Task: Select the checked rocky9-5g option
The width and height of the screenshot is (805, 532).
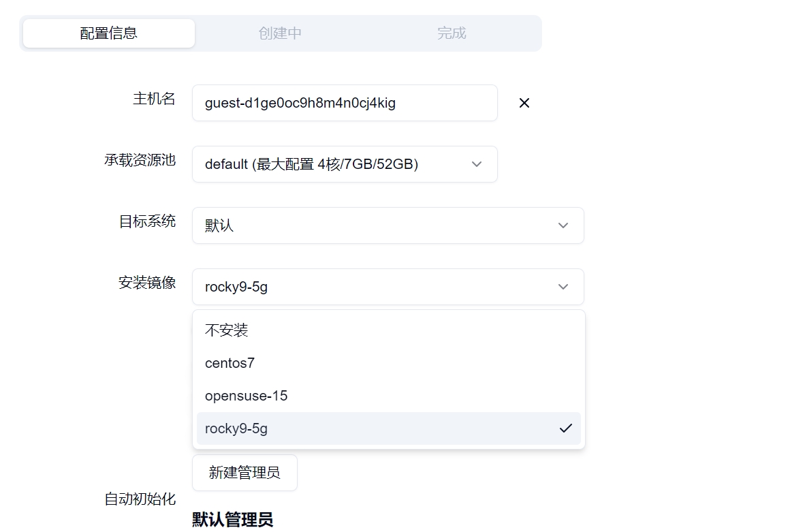Action: pyautogui.click(x=388, y=428)
